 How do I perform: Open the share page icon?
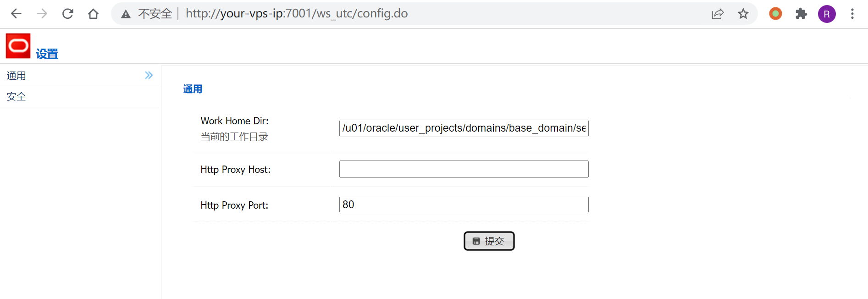tap(718, 14)
